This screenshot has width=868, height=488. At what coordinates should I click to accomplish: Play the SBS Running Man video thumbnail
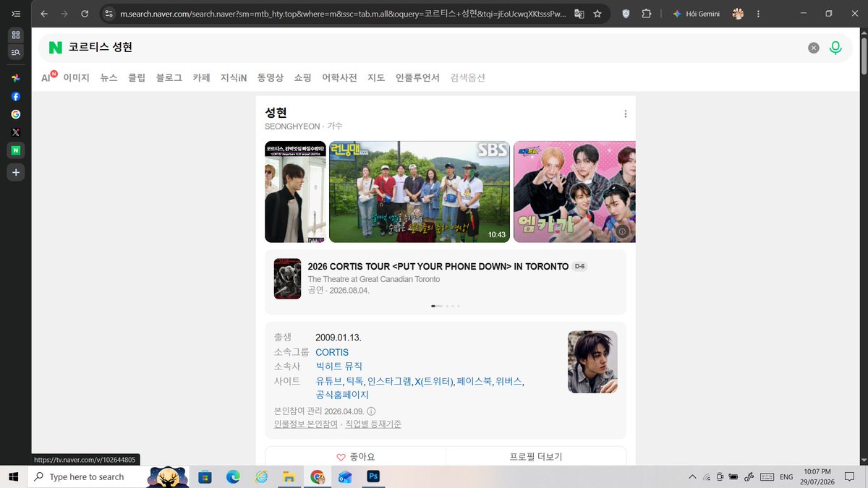tap(419, 192)
